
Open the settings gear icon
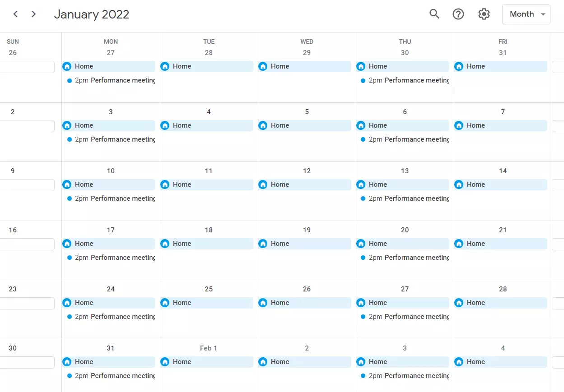tap(484, 14)
